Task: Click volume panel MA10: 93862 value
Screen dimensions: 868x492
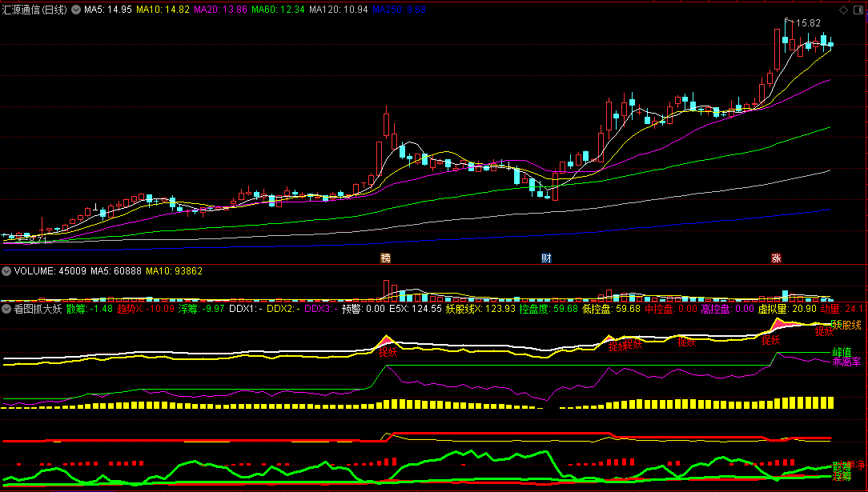Action: click(x=174, y=271)
